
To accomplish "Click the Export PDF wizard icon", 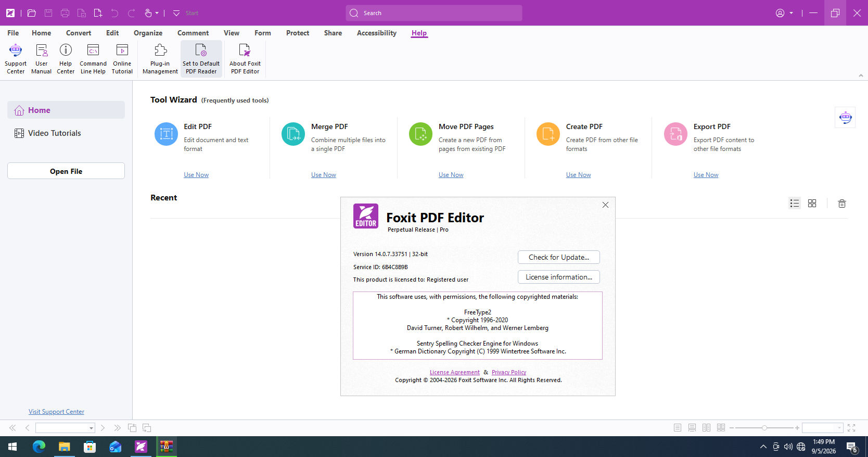I will click(676, 134).
